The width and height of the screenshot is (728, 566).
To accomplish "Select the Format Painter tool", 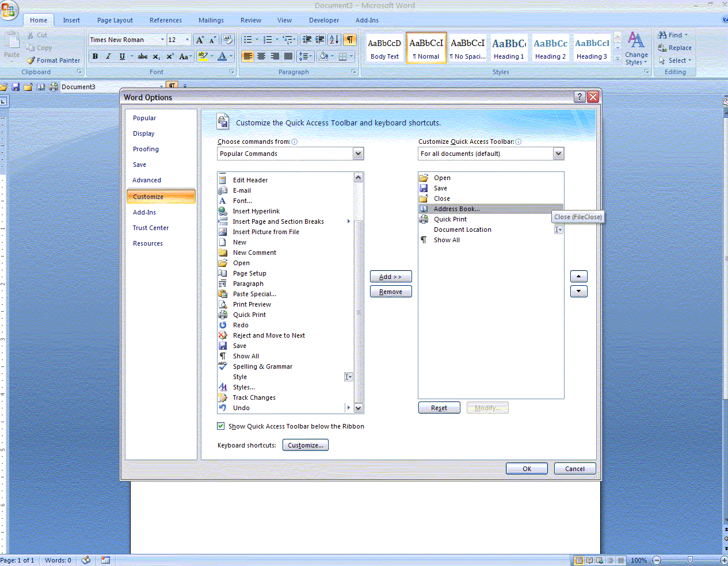I will [53, 60].
